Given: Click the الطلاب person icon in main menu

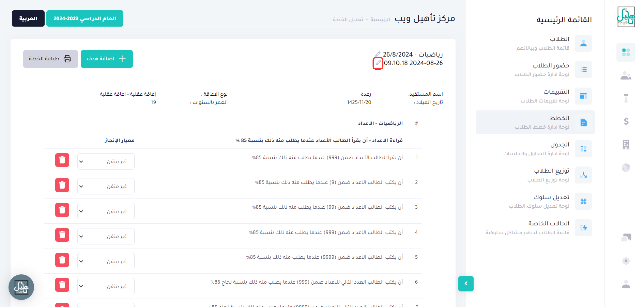Looking at the screenshot, I should pos(583,43).
